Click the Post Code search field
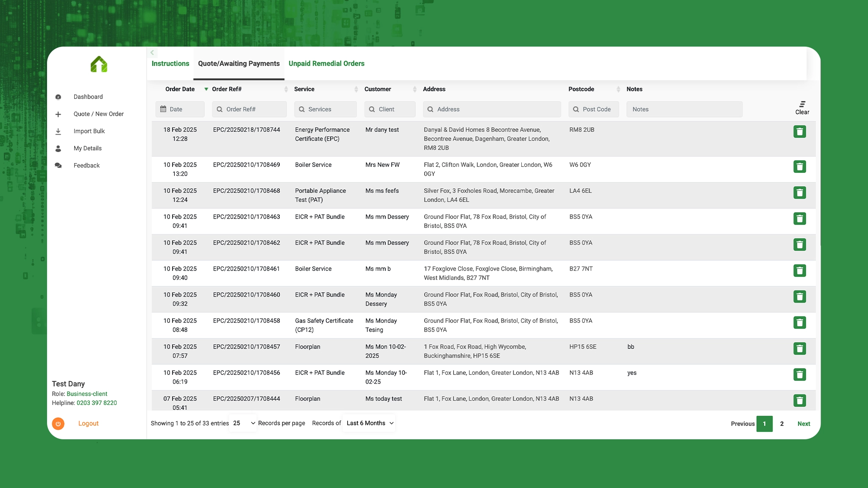The width and height of the screenshot is (868, 488). [x=593, y=109]
